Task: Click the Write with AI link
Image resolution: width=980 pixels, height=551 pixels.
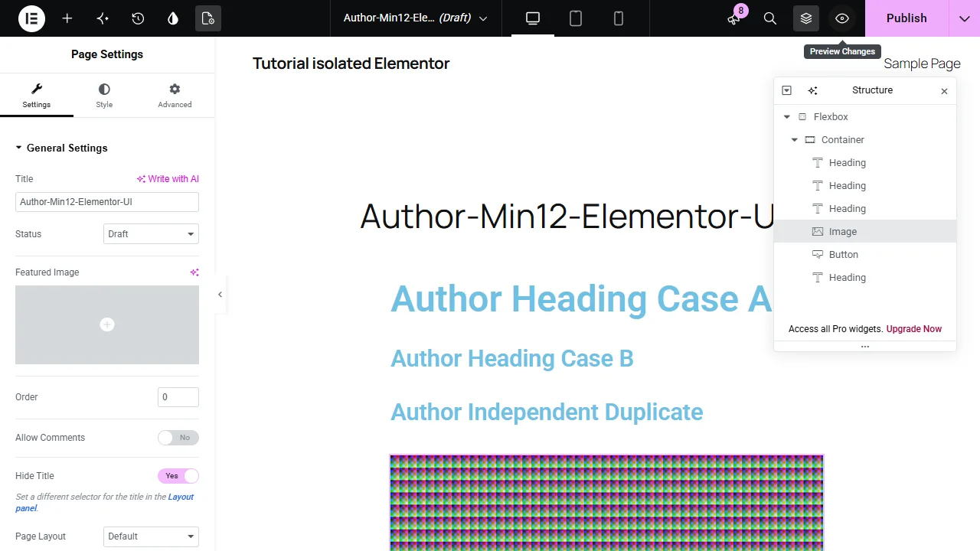Action: point(168,179)
